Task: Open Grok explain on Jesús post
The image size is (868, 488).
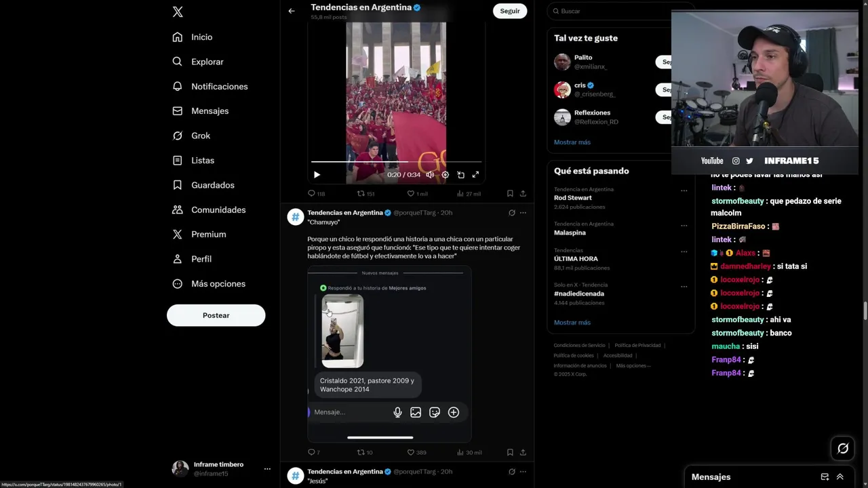Action: 511,472
